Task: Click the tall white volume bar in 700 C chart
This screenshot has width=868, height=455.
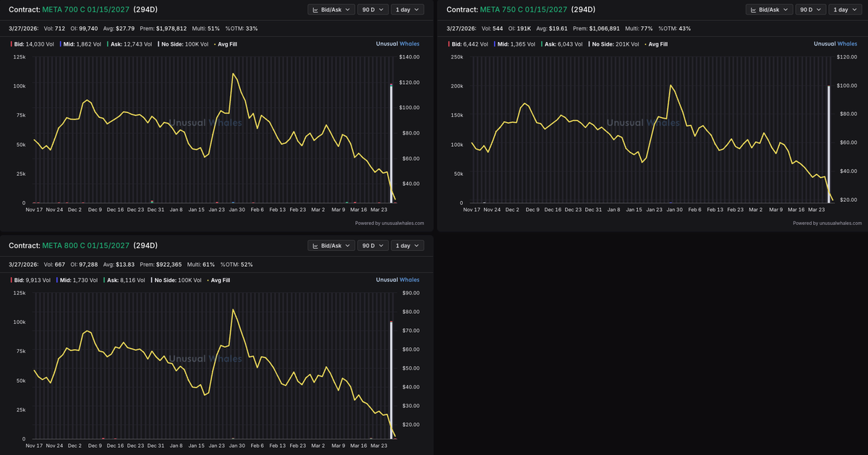Action: click(x=391, y=144)
